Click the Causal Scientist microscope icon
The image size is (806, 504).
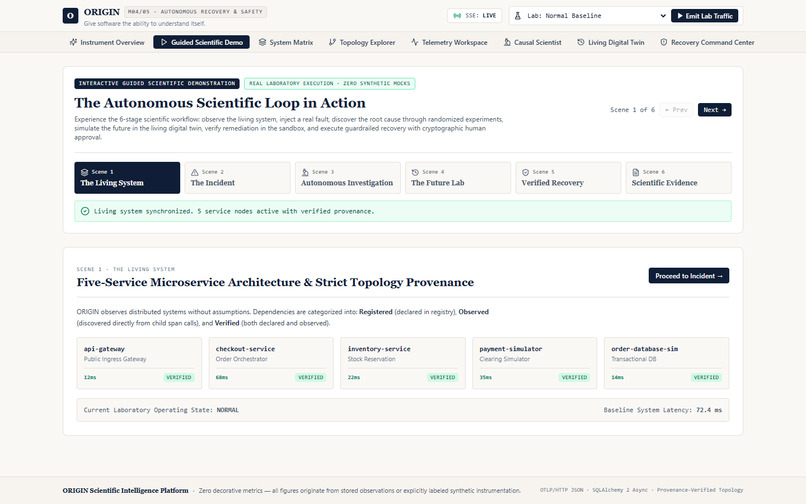click(507, 42)
